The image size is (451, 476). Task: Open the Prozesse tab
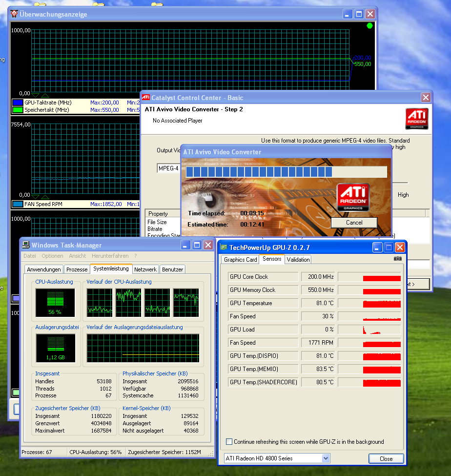(77, 269)
